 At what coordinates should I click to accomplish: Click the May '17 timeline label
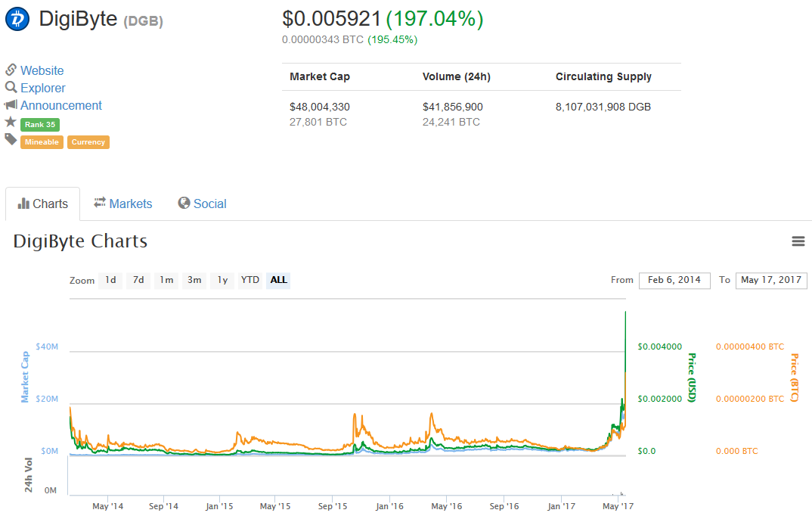click(x=618, y=506)
